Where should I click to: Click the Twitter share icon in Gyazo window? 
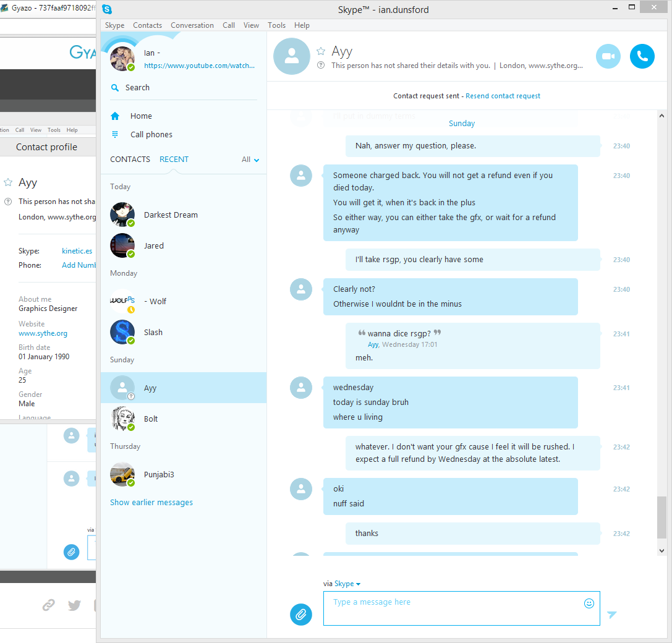pos(74,605)
